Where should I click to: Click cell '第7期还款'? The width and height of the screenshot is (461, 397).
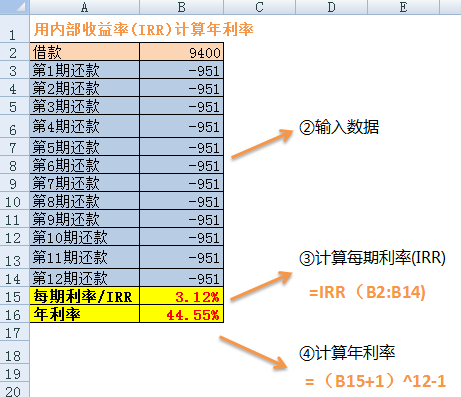85,182
